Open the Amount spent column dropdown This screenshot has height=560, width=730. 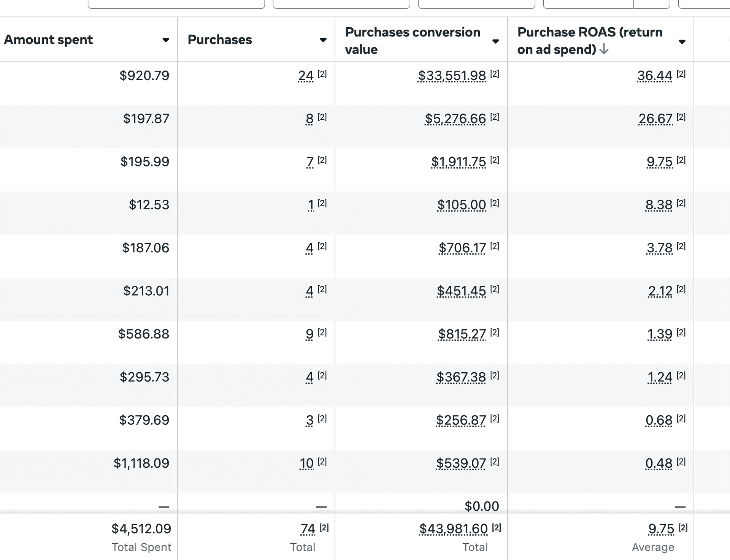[x=166, y=40]
